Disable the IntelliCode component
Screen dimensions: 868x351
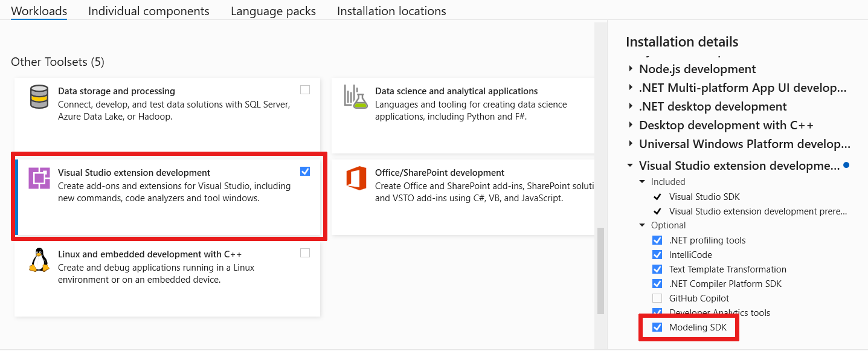pos(657,254)
